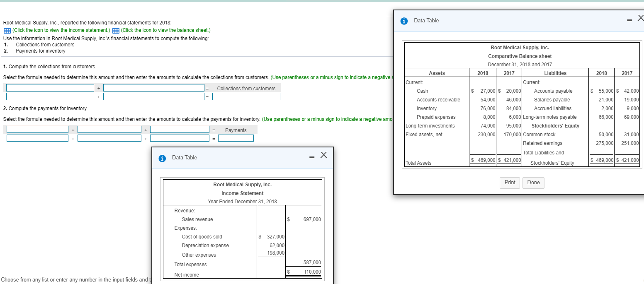Open first formula dropdown for collections from customers

pos(50,88)
